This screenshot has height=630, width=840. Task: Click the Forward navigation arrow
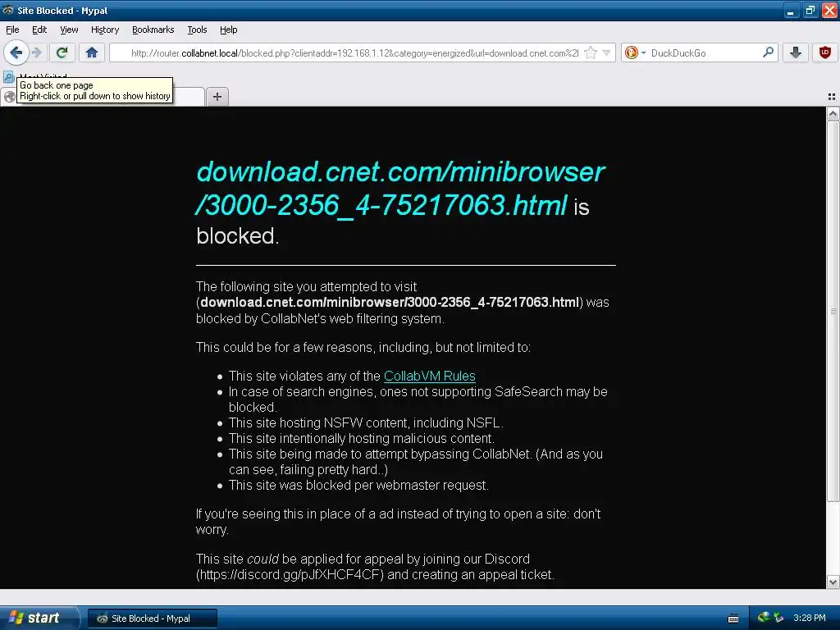37,52
